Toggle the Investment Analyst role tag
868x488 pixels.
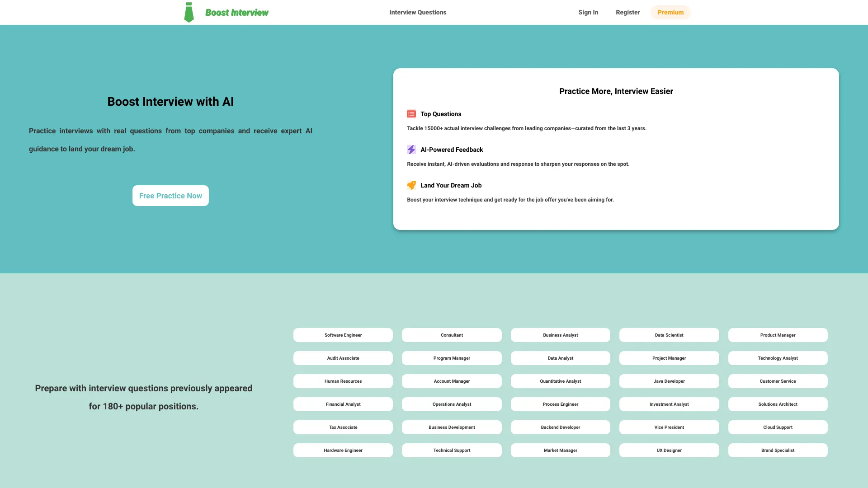(669, 404)
